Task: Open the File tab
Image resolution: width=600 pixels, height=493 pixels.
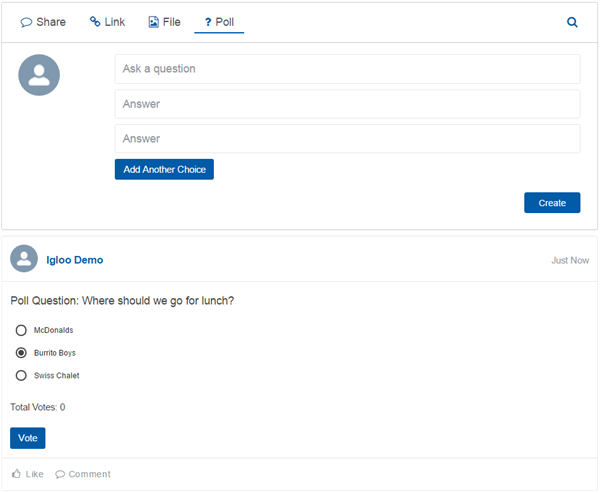Action: (164, 22)
